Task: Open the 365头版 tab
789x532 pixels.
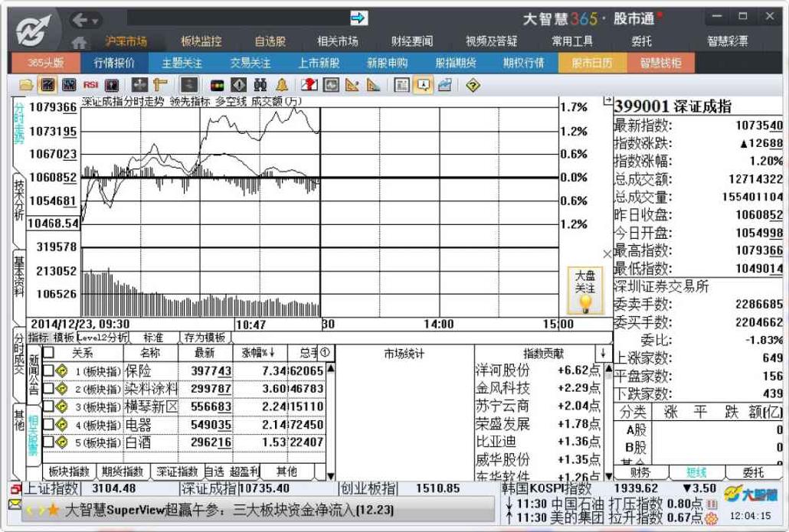Action: click(x=45, y=63)
